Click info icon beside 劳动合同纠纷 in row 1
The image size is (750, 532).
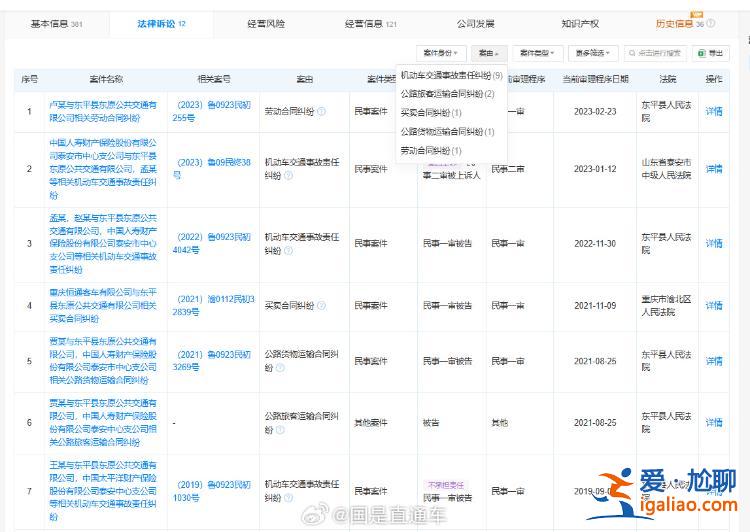321,111
